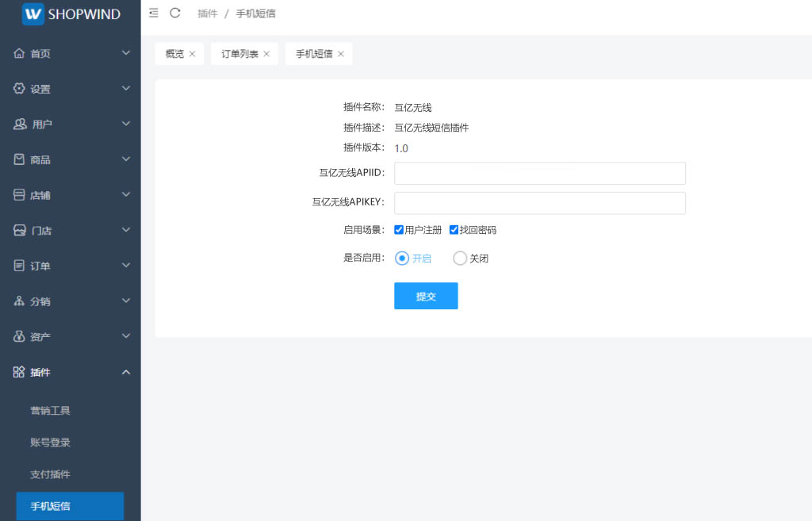The width and height of the screenshot is (812, 521).
Task: Select the 关闭 radio button
Action: pos(460,258)
